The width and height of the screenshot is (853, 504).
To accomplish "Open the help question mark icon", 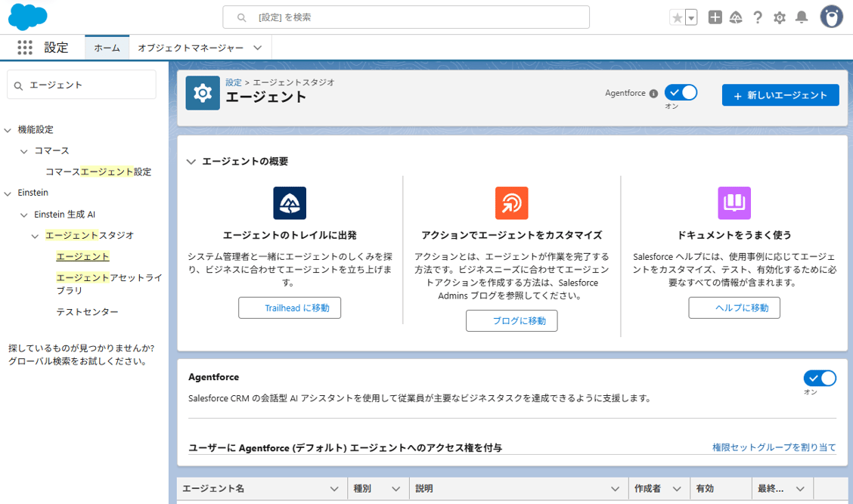I will [758, 17].
